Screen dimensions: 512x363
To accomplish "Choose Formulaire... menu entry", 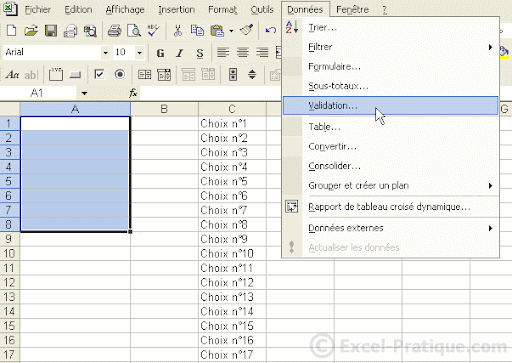I will click(x=390, y=67).
